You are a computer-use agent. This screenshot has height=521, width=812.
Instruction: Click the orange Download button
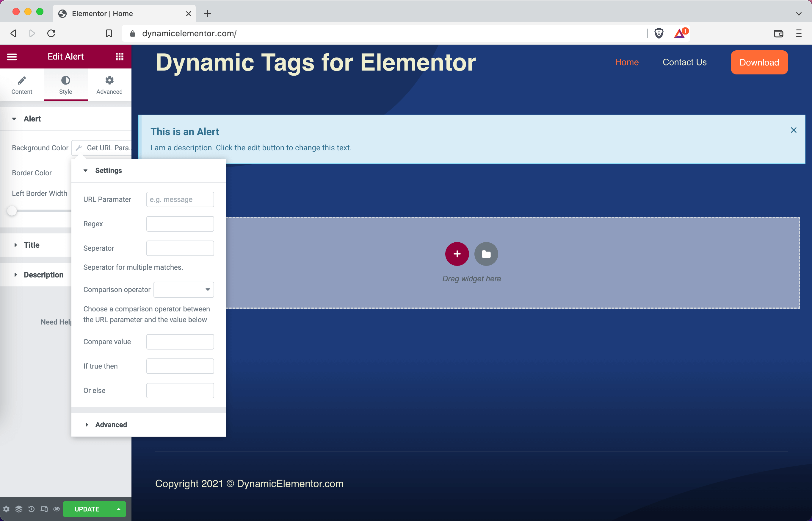click(x=759, y=62)
